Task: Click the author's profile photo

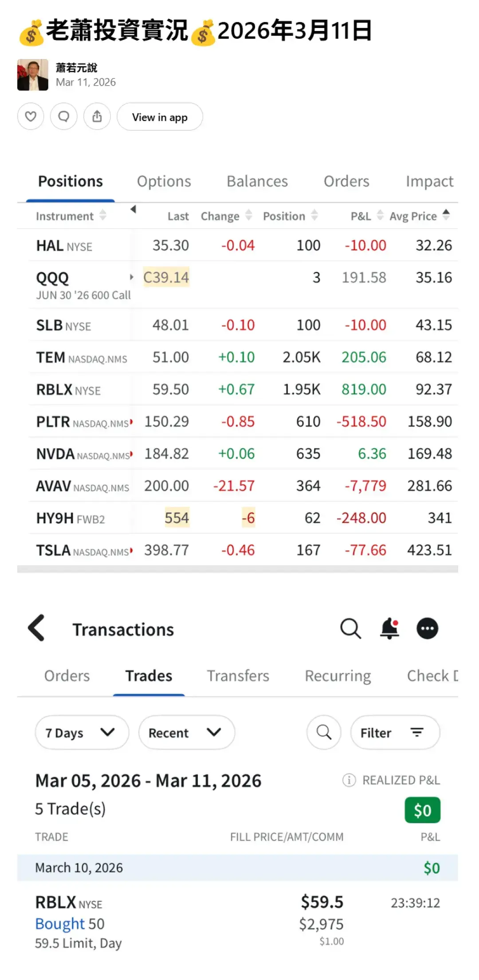Action: [x=33, y=75]
